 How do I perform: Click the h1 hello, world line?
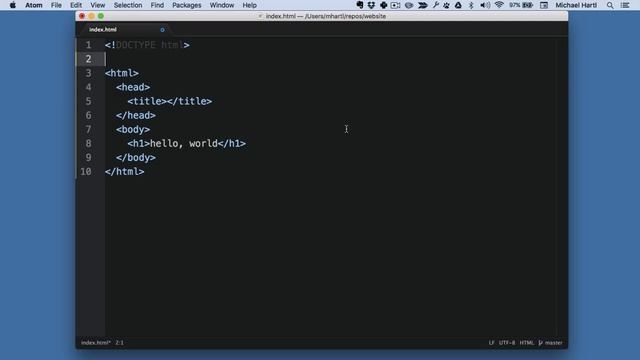[187, 144]
